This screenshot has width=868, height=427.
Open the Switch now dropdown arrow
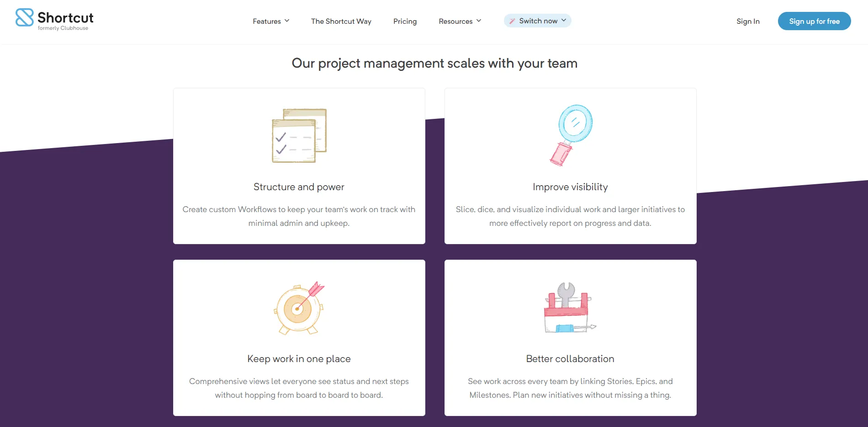(x=564, y=21)
